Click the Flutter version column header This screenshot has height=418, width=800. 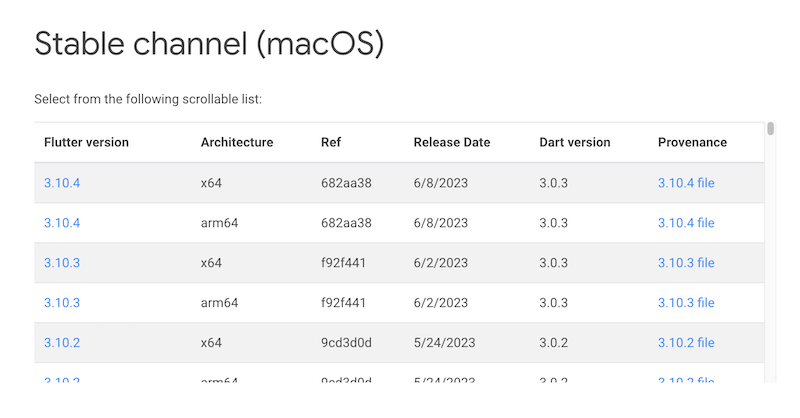86,142
